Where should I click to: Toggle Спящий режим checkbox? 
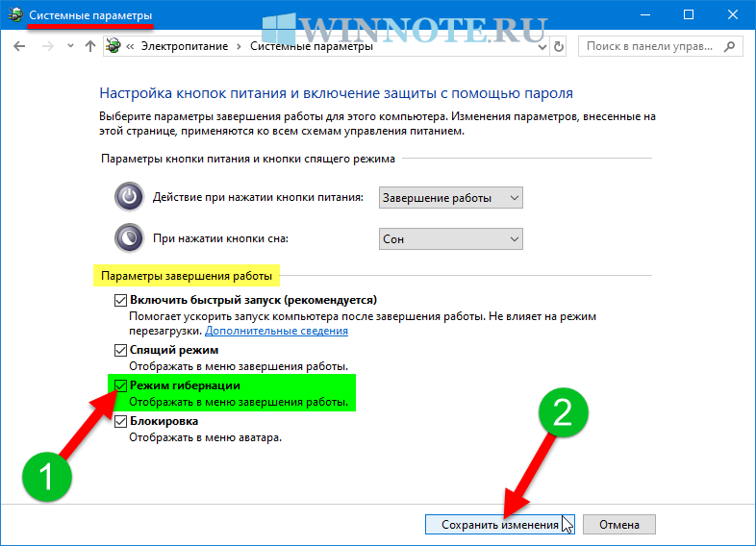pyautogui.click(x=120, y=350)
